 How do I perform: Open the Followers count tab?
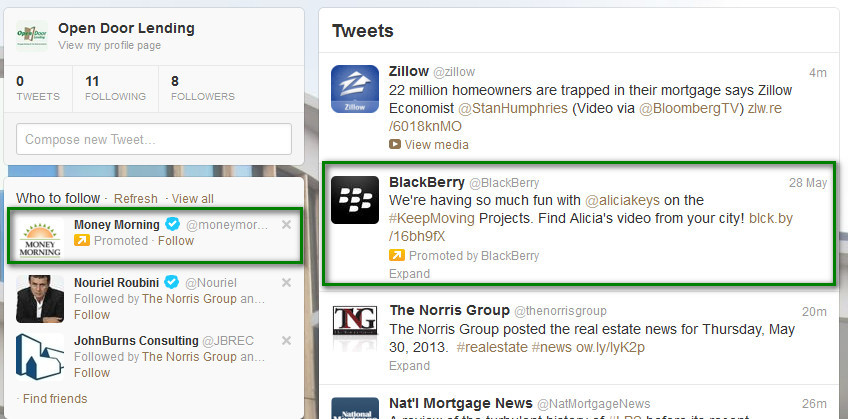(203, 89)
